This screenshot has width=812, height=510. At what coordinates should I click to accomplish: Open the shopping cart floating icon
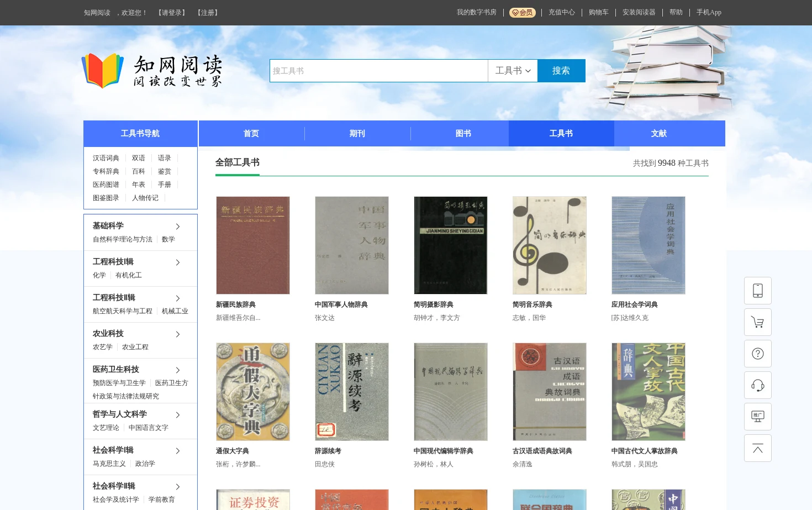(x=757, y=322)
